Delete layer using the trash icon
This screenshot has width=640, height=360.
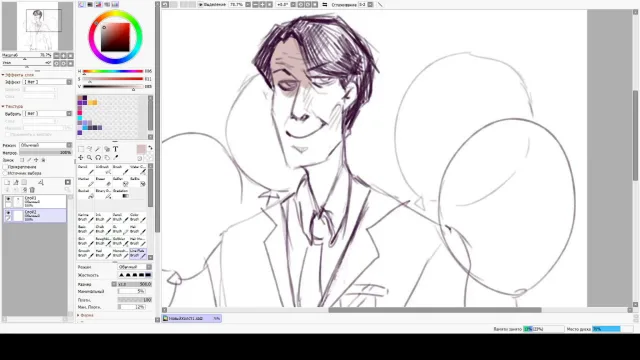[x=32, y=190]
